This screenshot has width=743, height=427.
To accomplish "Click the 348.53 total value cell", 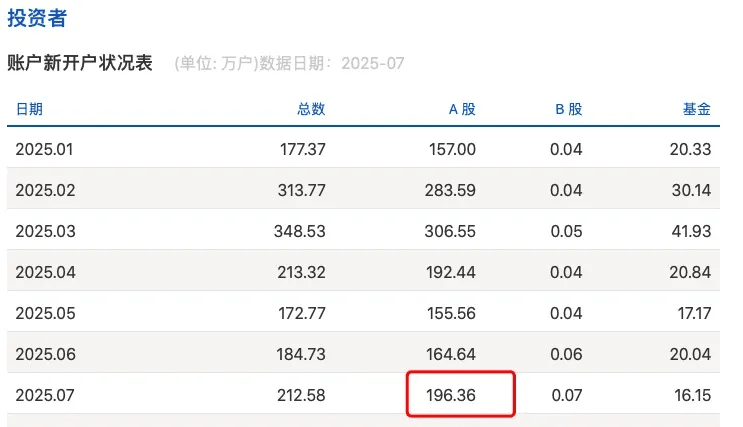I will click(x=300, y=231).
